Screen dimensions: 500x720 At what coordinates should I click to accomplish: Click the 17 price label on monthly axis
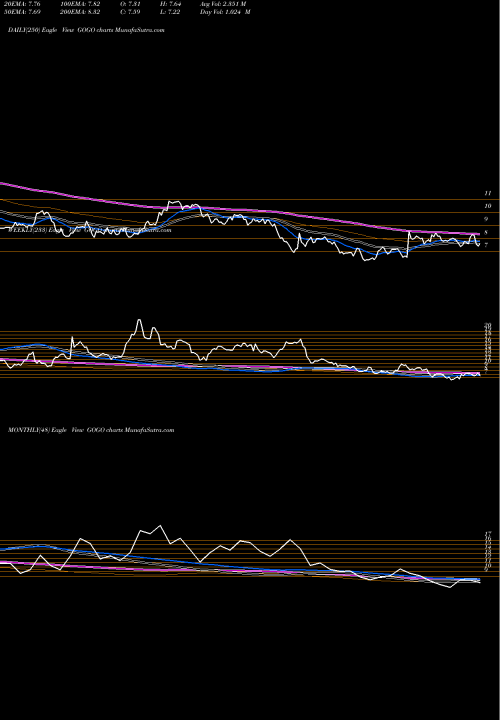(488, 534)
